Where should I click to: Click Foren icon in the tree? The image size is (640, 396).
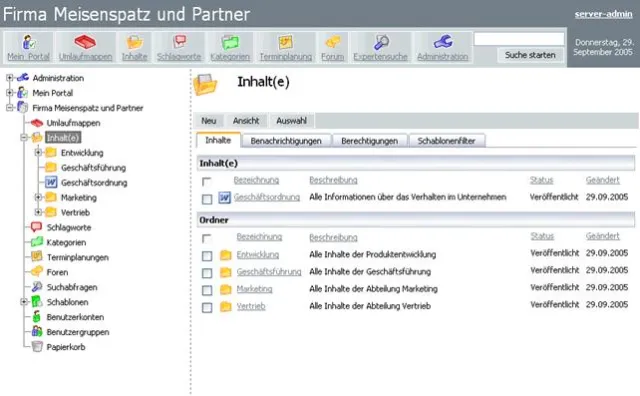(37, 271)
